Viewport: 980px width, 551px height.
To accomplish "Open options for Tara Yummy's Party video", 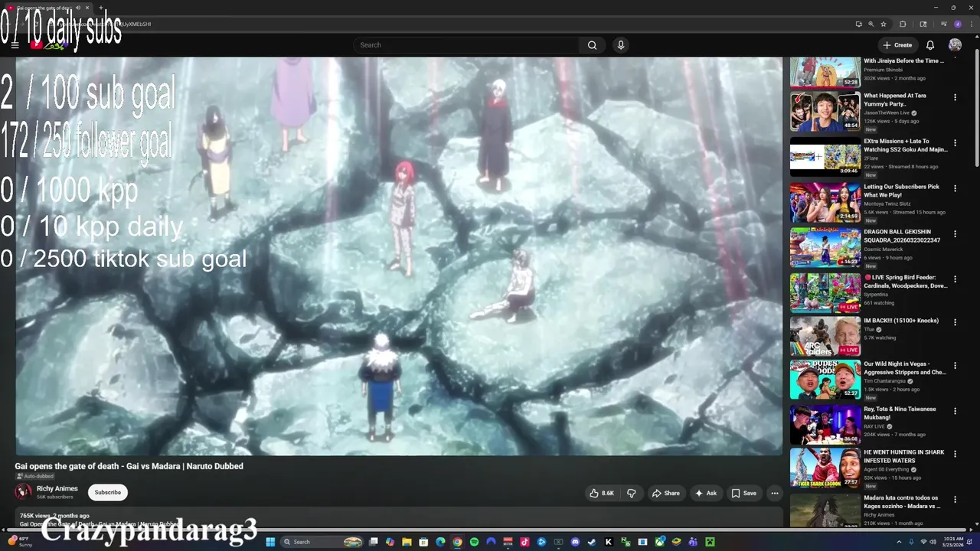I will pos(955,97).
